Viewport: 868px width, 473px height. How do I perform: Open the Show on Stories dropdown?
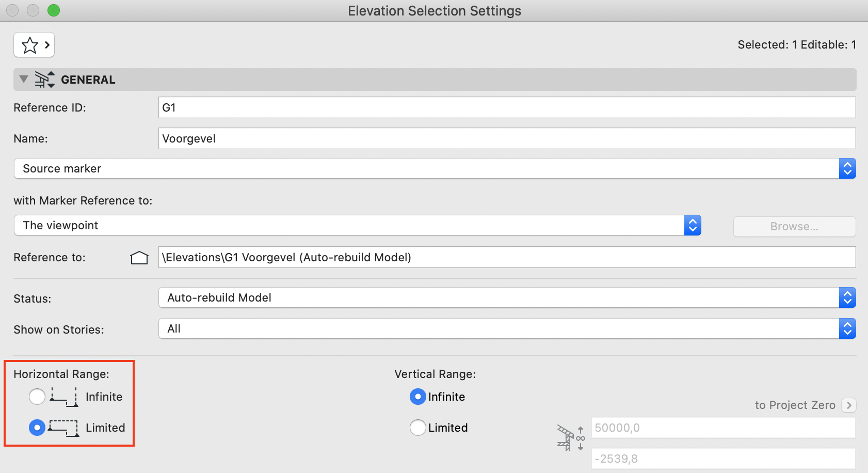point(507,329)
